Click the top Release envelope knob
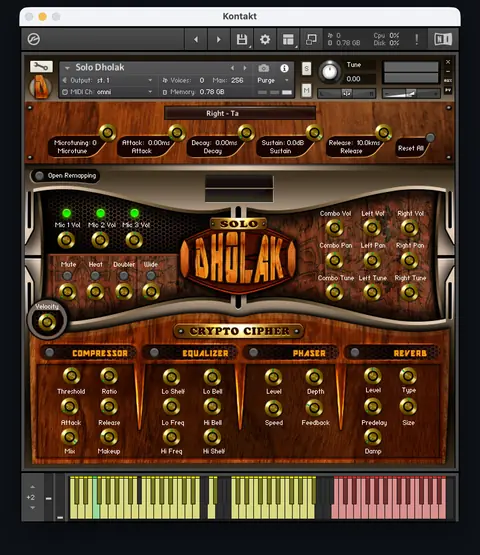The height and width of the screenshot is (555, 480). [x=384, y=133]
